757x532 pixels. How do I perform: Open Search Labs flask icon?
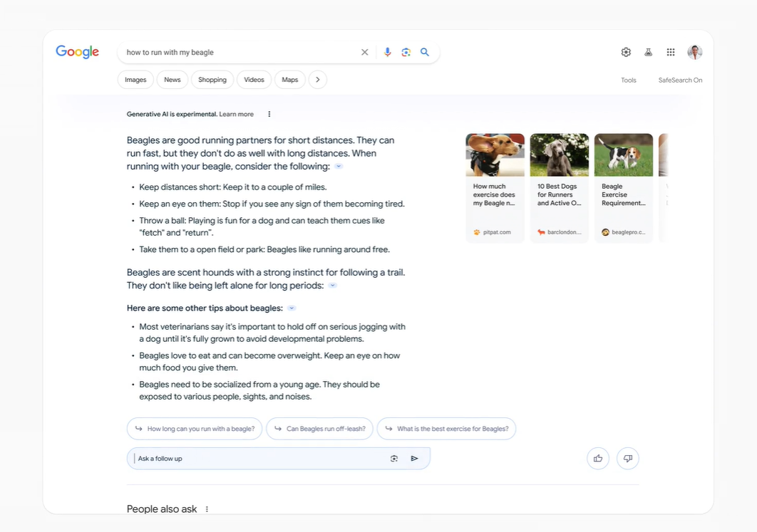coord(648,52)
